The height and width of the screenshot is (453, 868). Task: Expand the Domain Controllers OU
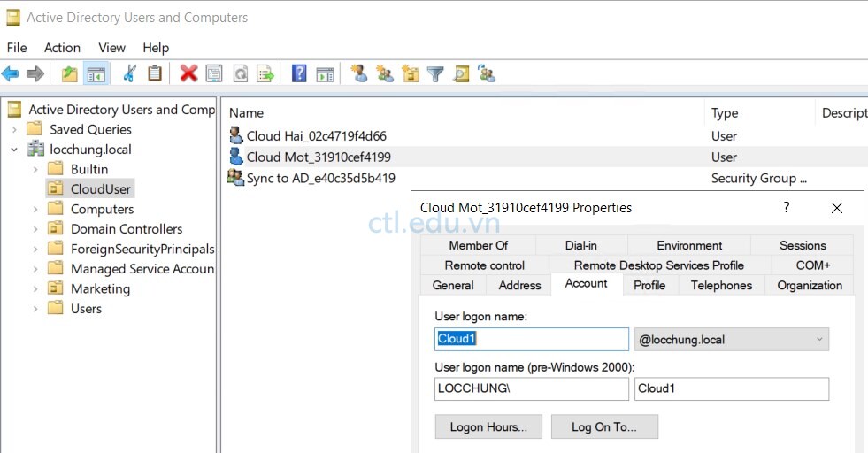(x=35, y=229)
